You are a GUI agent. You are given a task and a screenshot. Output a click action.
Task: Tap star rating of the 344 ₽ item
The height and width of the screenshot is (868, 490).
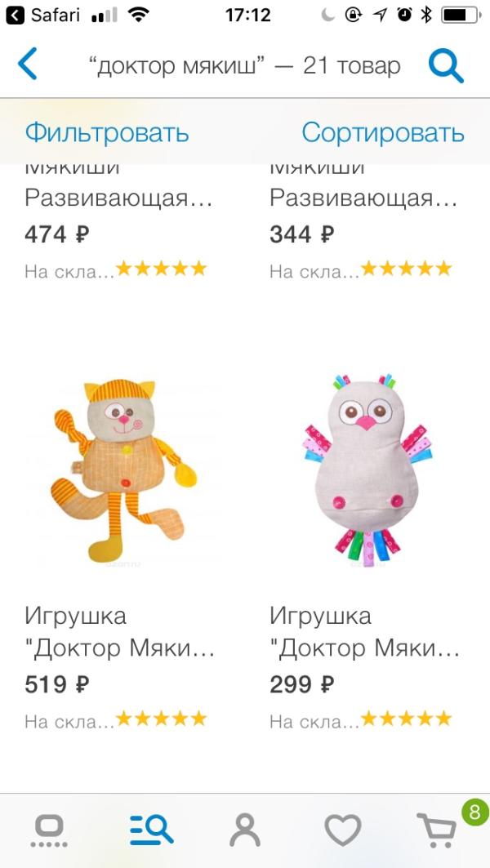tap(407, 269)
